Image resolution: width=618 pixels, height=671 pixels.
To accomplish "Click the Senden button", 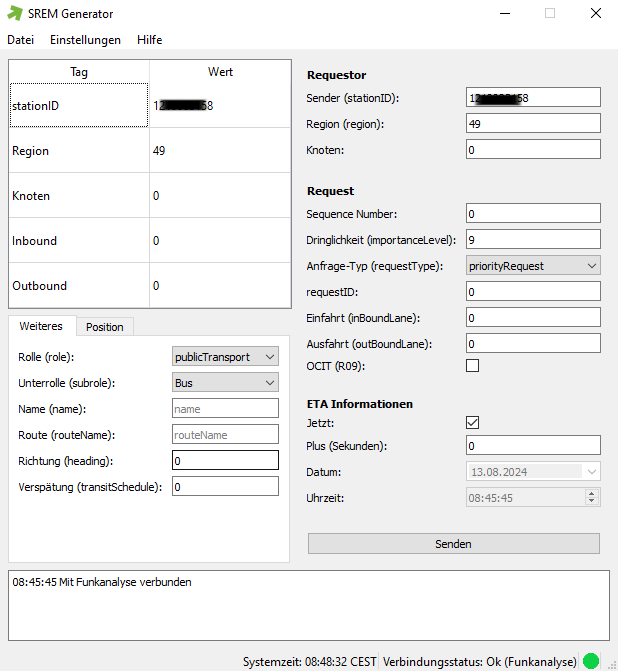I will pos(454,544).
